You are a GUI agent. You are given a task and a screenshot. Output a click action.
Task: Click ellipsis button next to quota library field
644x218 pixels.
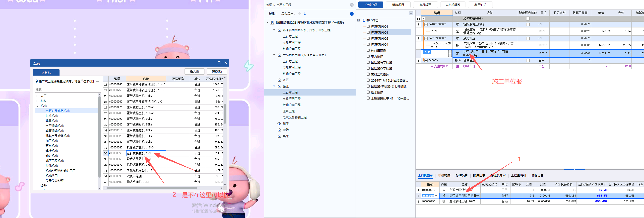(x=98, y=81)
